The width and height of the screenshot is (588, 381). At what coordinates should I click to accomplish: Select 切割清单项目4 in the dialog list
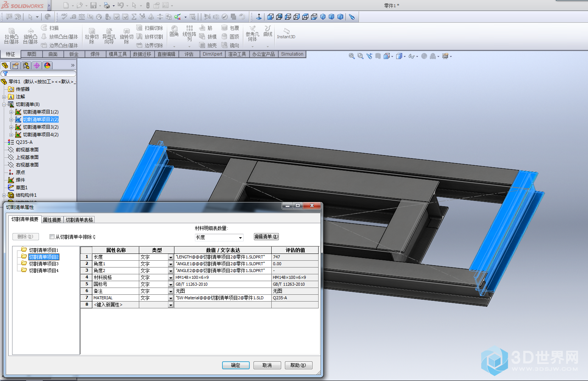44,271
